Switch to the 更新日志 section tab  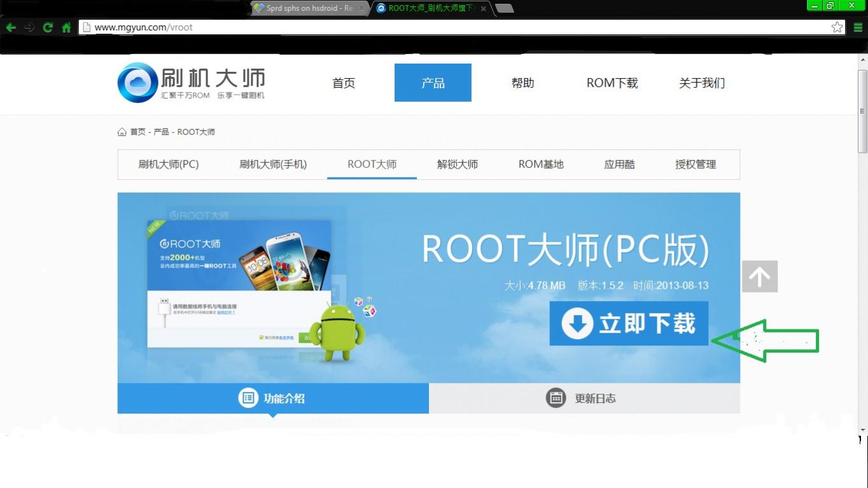584,398
